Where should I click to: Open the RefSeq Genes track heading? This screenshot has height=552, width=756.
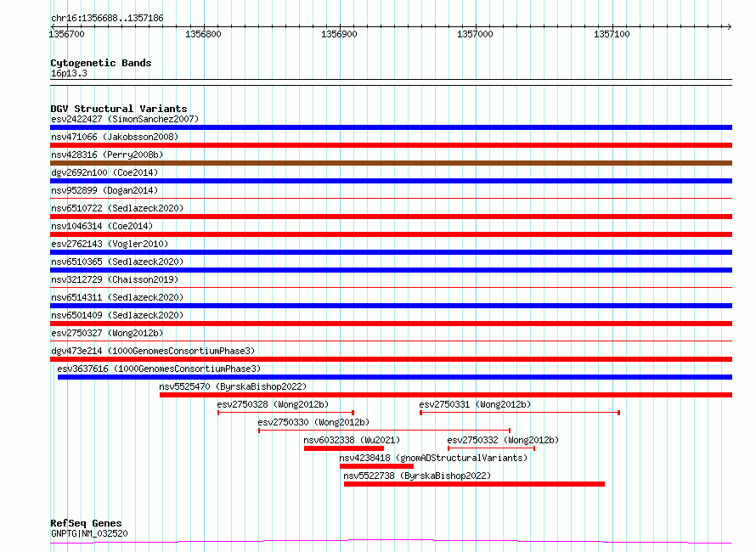(86, 523)
